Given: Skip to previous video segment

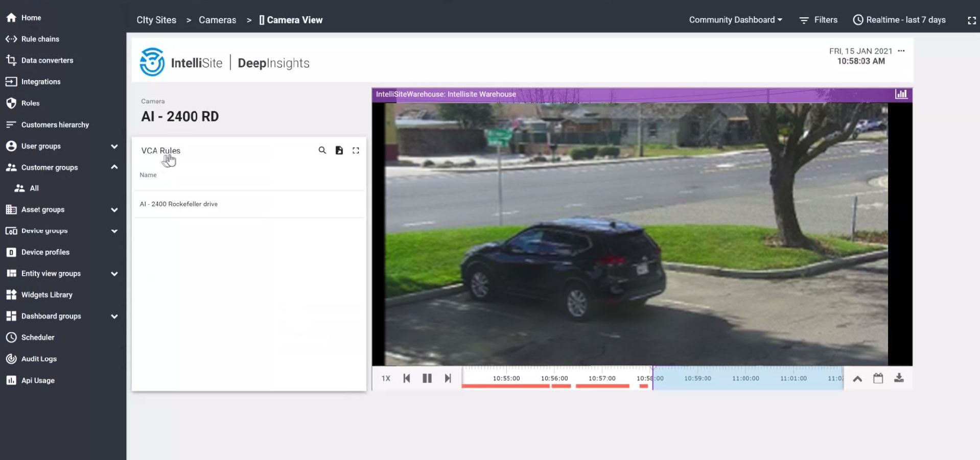Looking at the screenshot, I should pos(407,378).
